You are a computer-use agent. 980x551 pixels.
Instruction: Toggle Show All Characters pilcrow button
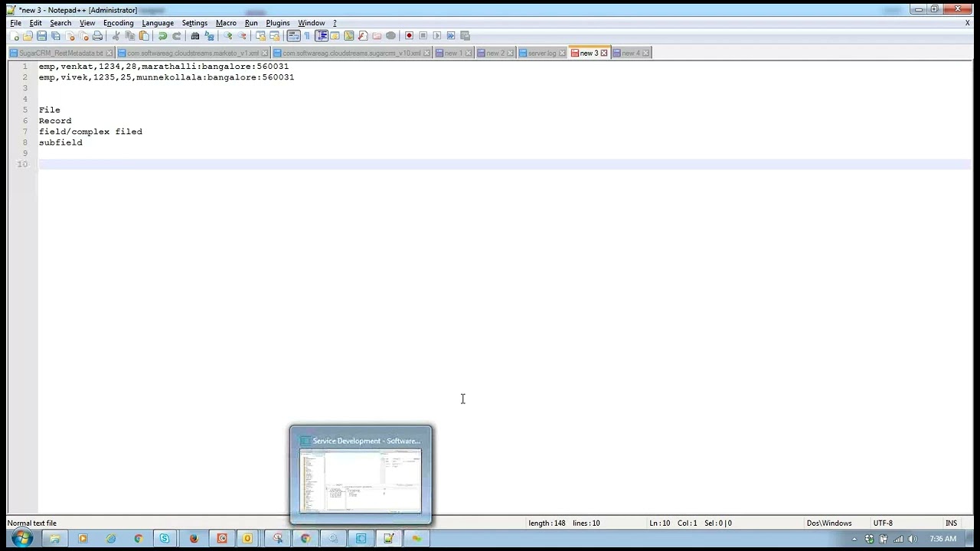pos(307,36)
